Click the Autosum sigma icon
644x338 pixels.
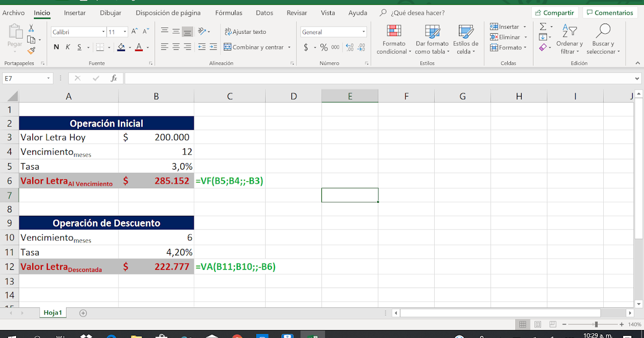543,27
